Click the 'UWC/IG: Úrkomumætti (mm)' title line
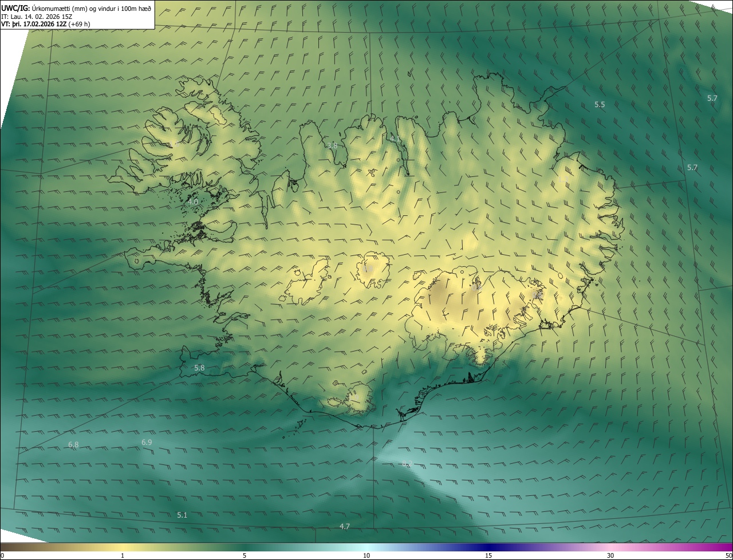This screenshot has width=733, height=560. (x=76, y=8)
